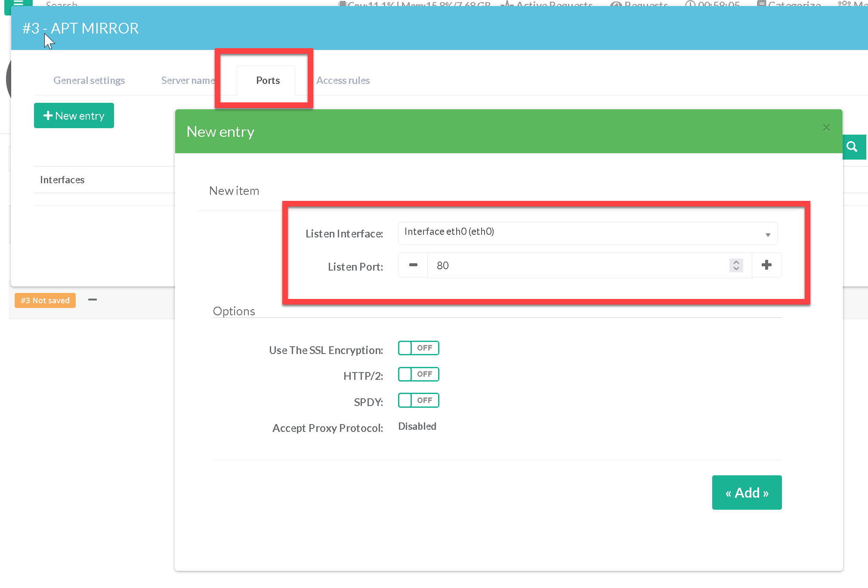The image size is (868, 588).
Task: Click the #3 Not saved badge
Action: pyautogui.click(x=45, y=300)
